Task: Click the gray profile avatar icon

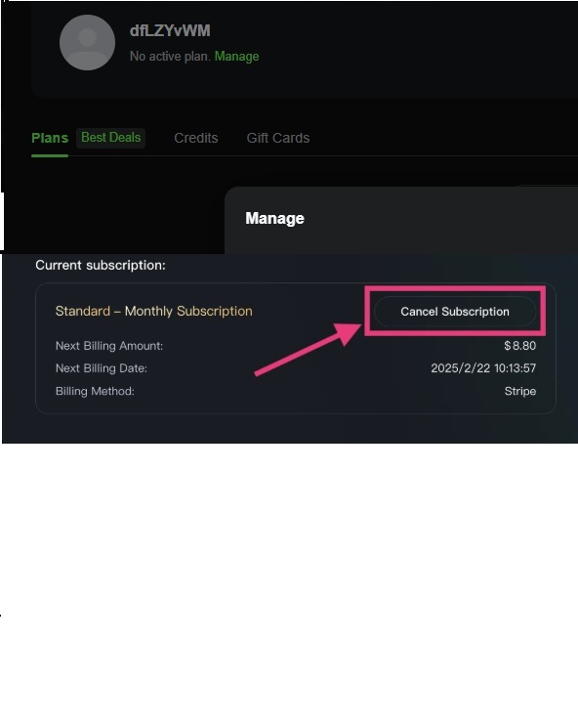Action: coord(87,42)
